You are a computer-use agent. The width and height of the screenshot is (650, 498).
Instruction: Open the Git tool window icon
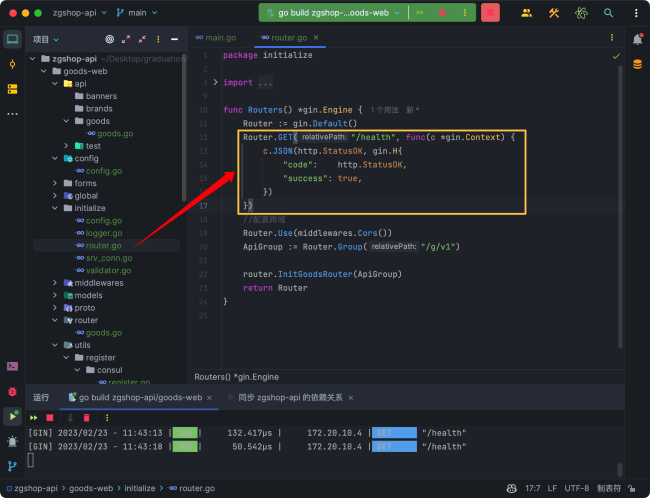[x=12, y=466]
